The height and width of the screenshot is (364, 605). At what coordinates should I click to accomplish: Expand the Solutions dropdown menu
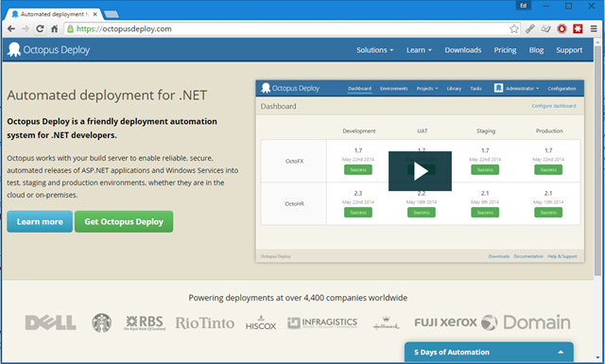[x=374, y=50]
